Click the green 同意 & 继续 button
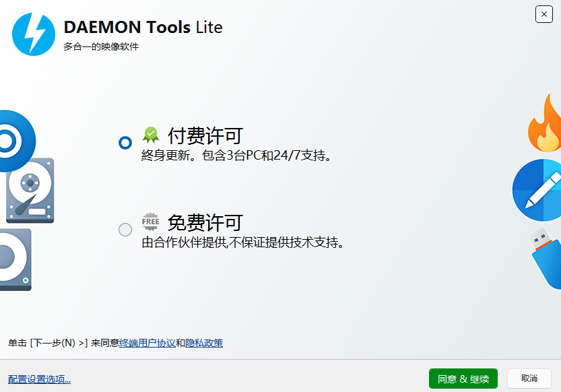This screenshot has height=392, width=561. (x=463, y=379)
